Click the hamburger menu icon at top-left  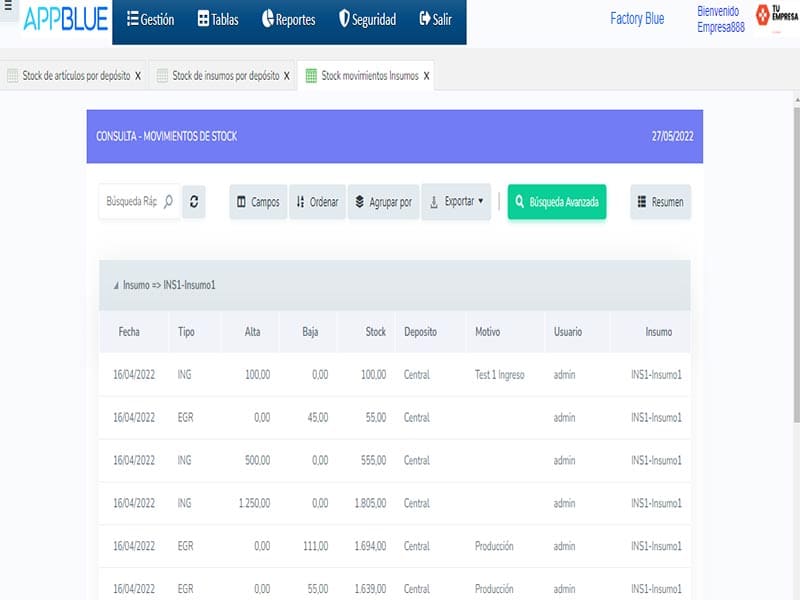(x=7, y=8)
